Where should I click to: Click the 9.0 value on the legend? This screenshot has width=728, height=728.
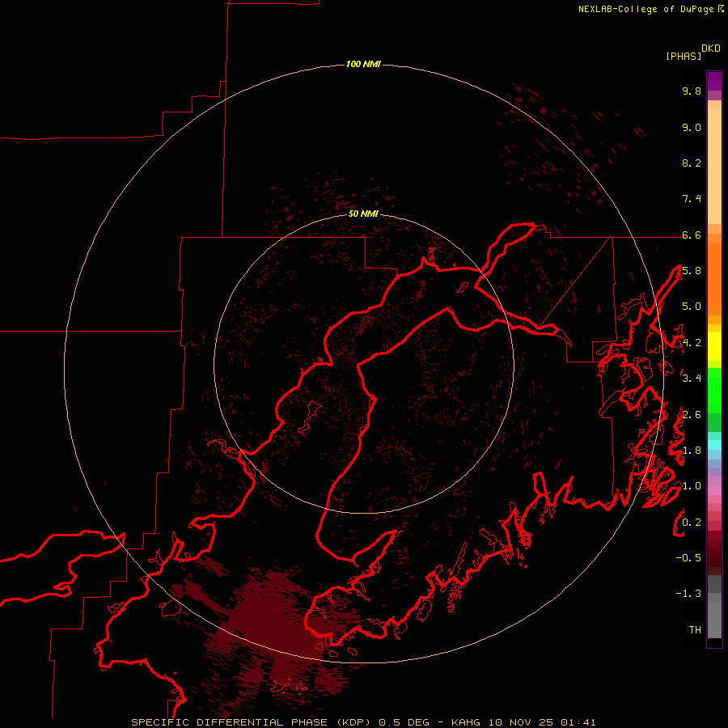pos(692,127)
